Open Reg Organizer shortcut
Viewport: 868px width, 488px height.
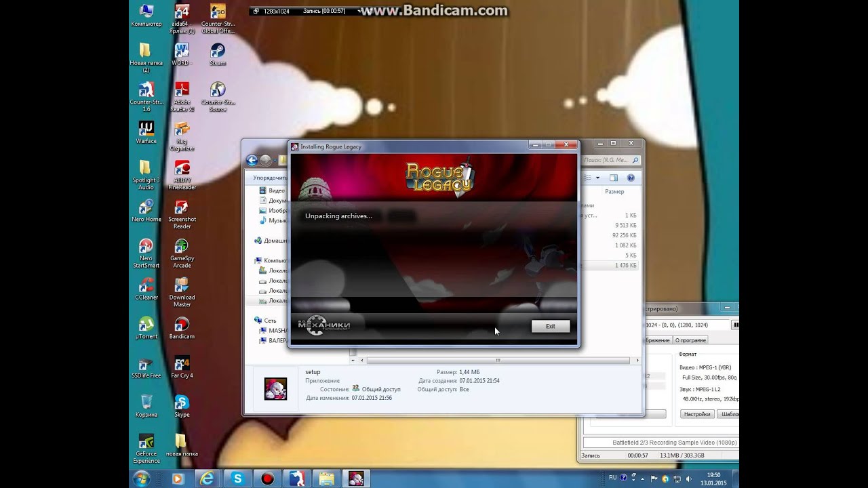(182, 136)
